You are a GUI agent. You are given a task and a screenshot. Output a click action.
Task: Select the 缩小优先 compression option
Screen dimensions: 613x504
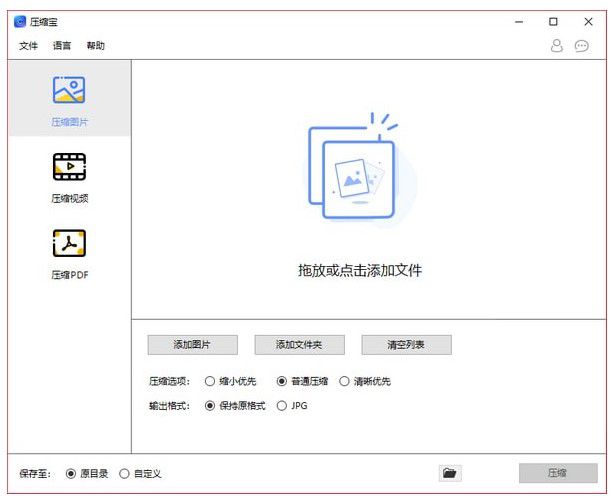point(230,381)
